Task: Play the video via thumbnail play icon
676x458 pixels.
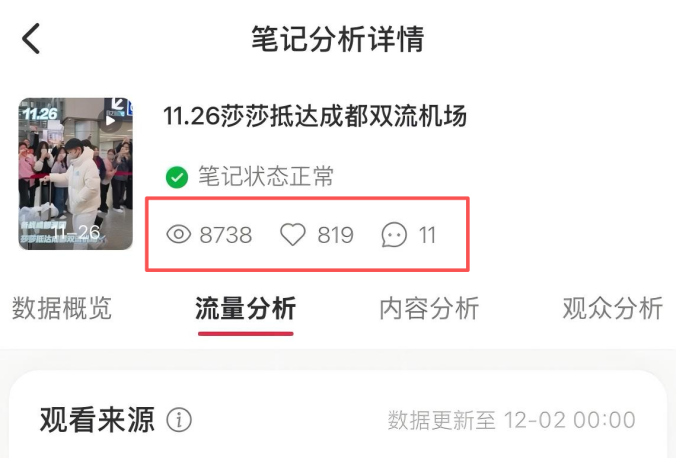Action: (110, 120)
